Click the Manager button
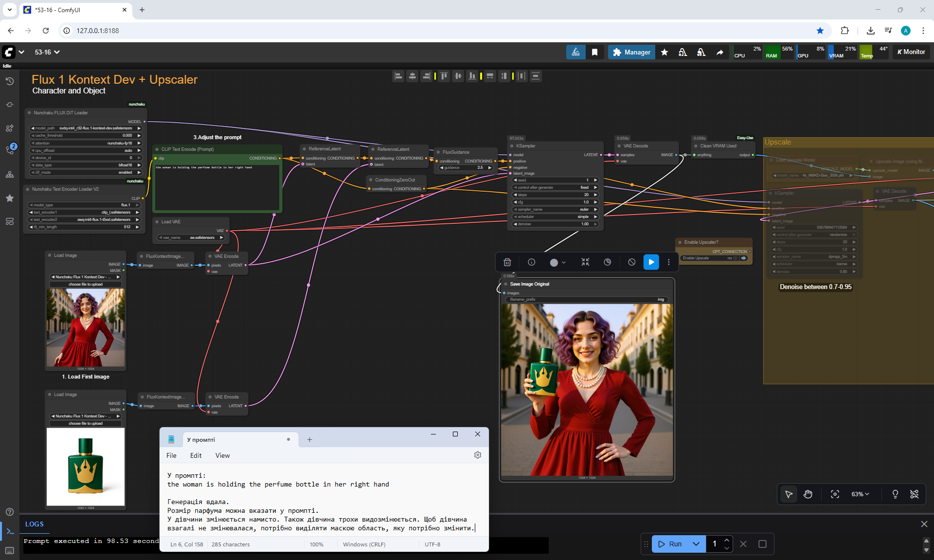Screen dimensions: 934x560 point(631,52)
